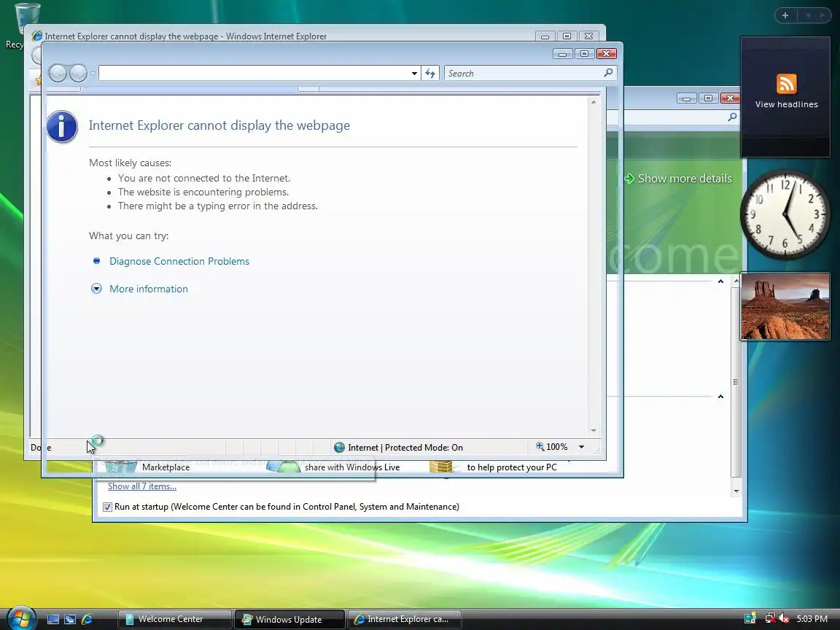Click the sidebar add gadget plus button
The width and height of the screenshot is (840, 630).
pos(785,15)
